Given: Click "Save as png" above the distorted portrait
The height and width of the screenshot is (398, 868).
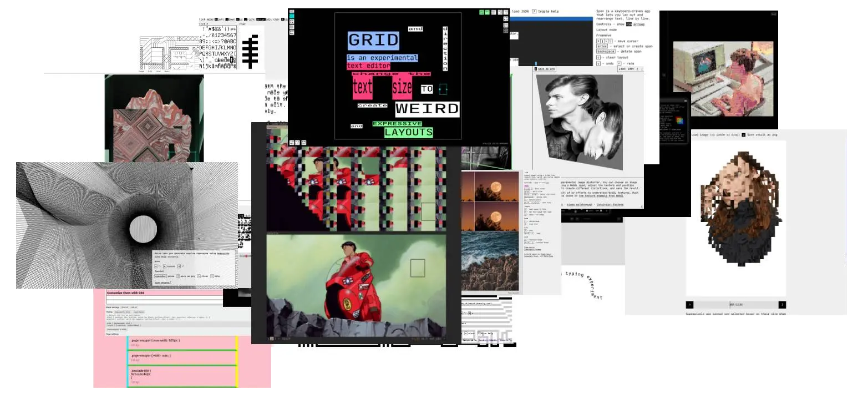Looking at the screenshot, I should (546, 69).
